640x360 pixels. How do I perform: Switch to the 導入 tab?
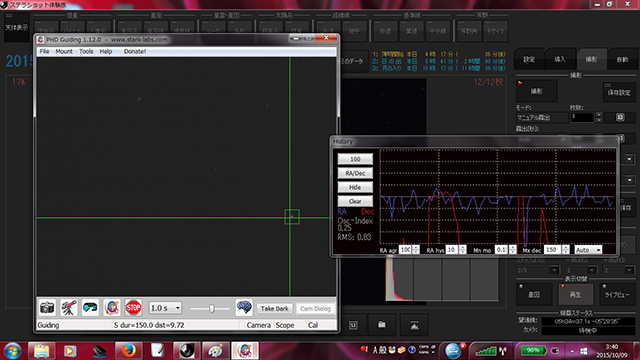click(x=560, y=60)
